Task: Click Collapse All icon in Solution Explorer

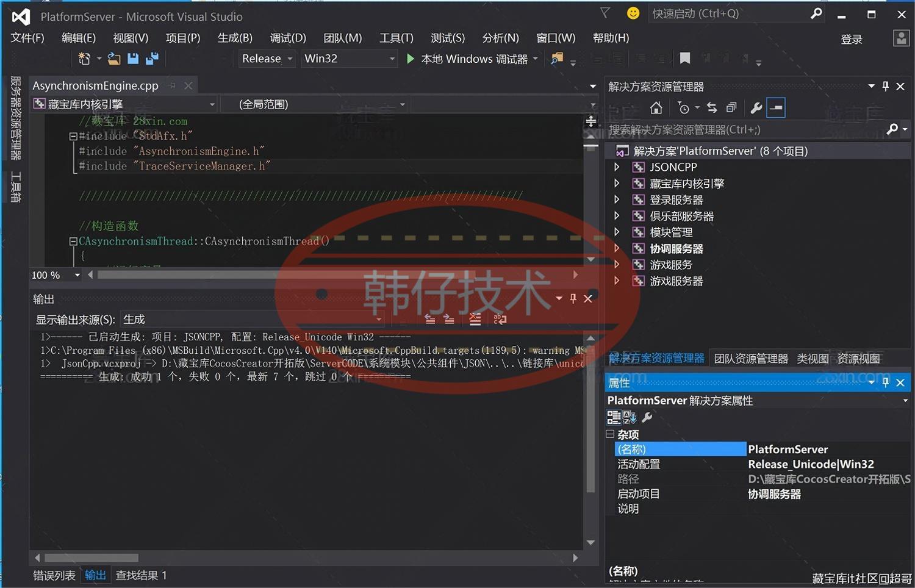Action: click(x=731, y=108)
